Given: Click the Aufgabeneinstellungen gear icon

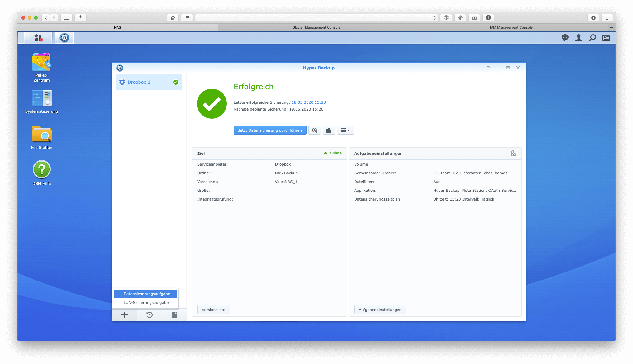Looking at the screenshot, I should coord(513,153).
